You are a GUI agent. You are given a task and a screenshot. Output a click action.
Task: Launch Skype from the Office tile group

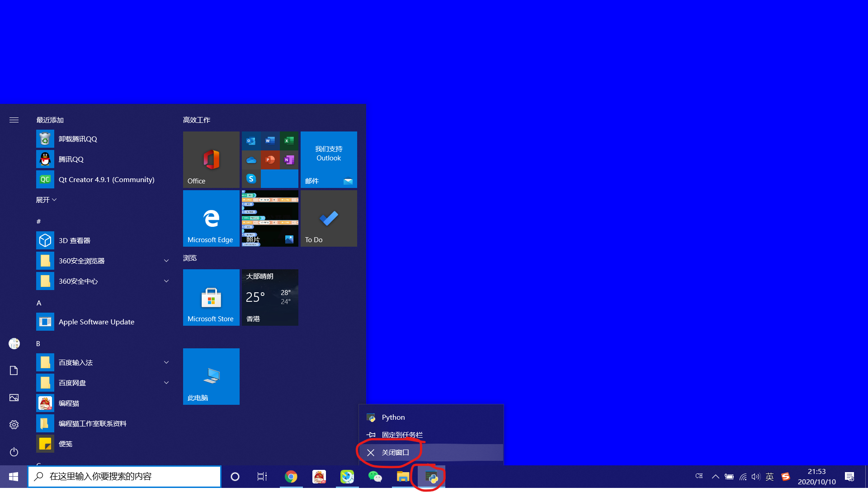coord(251,178)
